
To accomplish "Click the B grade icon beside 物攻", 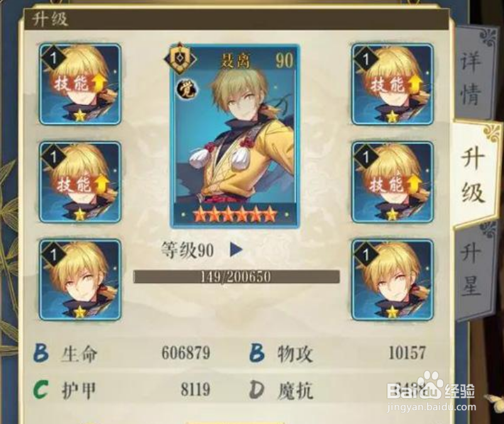I will pyautogui.click(x=258, y=352).
